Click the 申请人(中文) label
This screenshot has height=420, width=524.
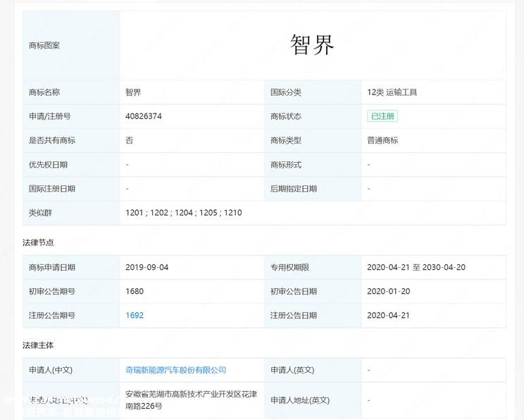click(x=51, y=370)
